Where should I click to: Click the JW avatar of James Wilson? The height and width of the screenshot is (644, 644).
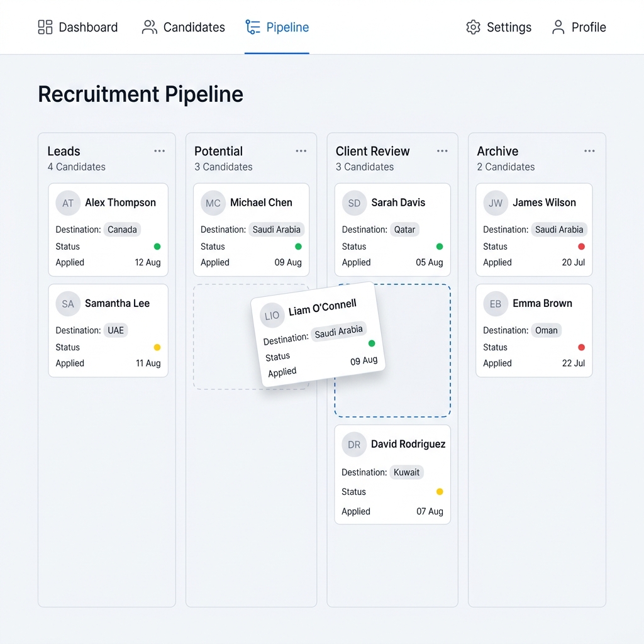click(496, 203)
